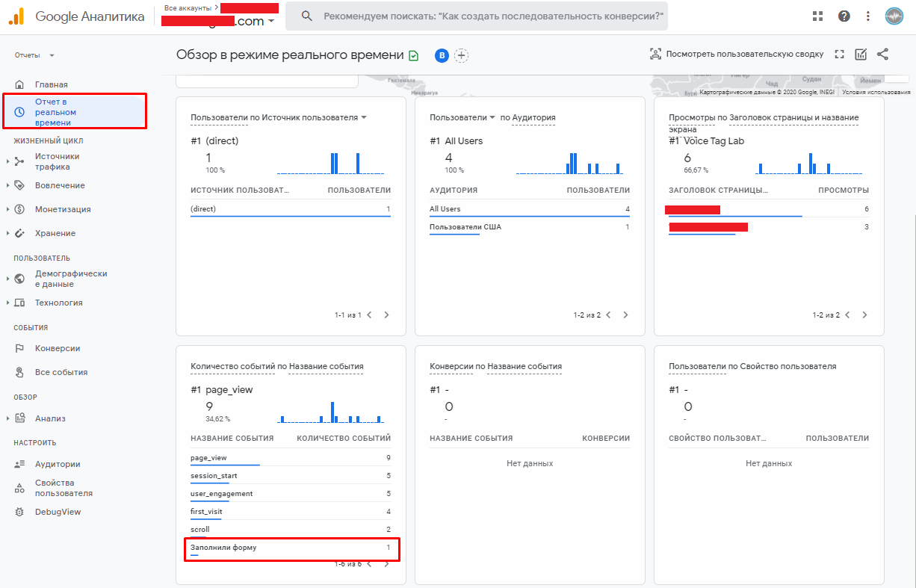Open the three-dot more options menu
This screenshot has width=916, height=588.
(x=867, y=16)
